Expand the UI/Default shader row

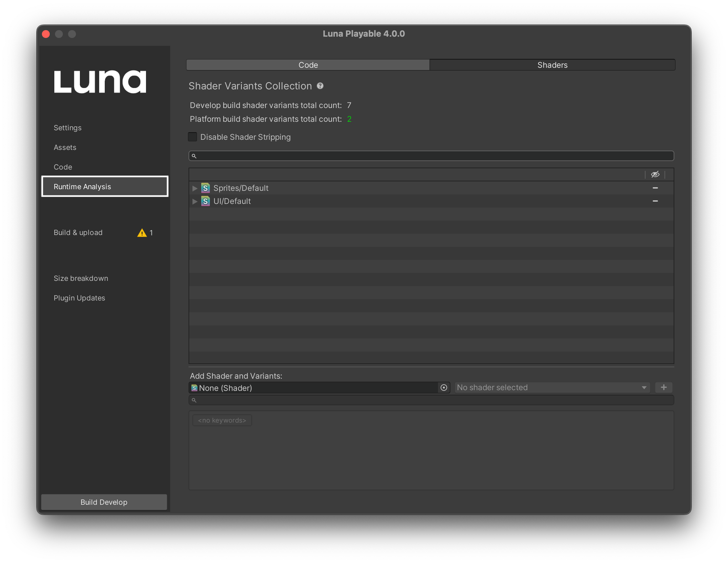point(195,201)
